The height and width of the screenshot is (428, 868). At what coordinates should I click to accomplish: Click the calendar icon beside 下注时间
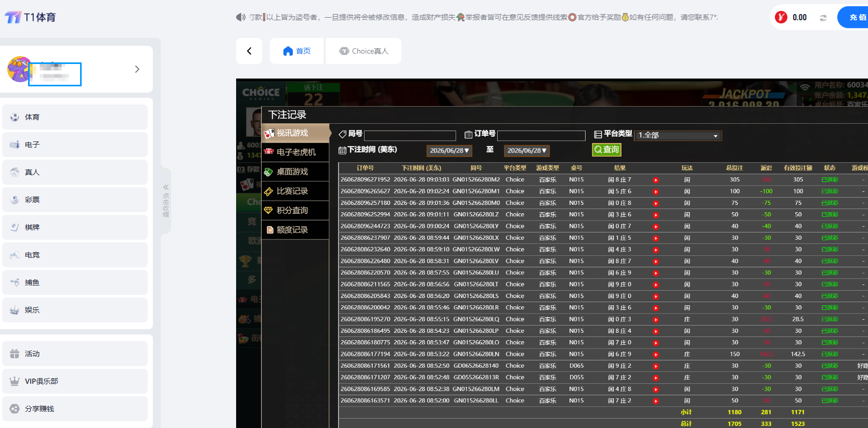coord(342,150)
